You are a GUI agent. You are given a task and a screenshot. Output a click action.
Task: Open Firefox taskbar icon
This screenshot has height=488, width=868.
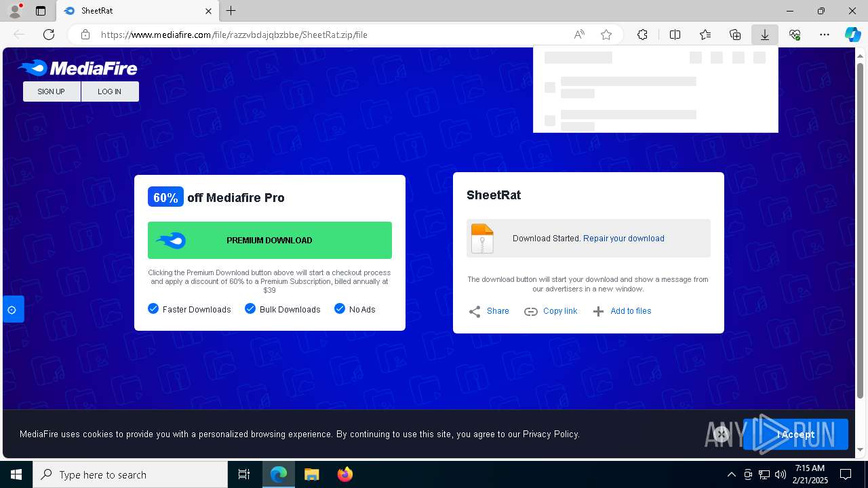[344, 474]
